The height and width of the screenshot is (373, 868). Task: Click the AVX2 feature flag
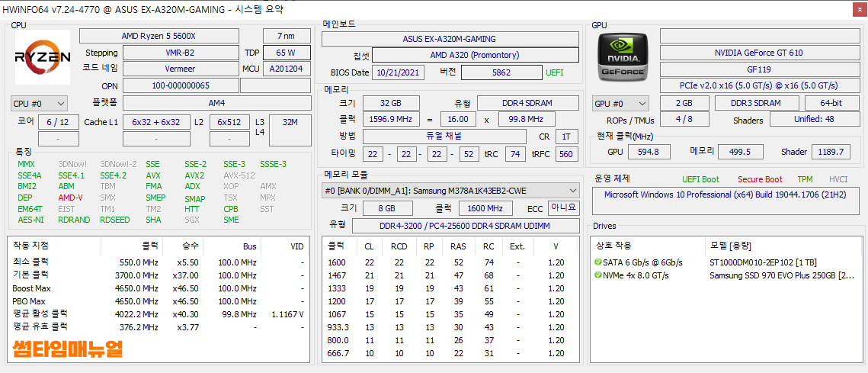pyautogui.click(x=194, y=175)
